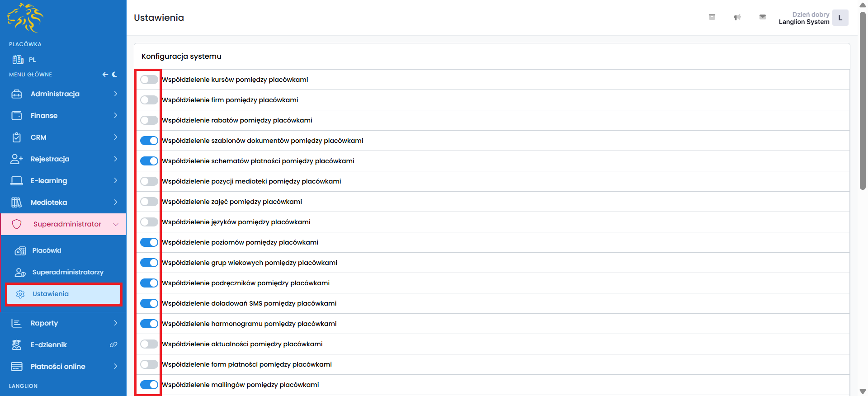Open the envelope messages icon
The image size is (868, 396).
click(x=762, y=17)
